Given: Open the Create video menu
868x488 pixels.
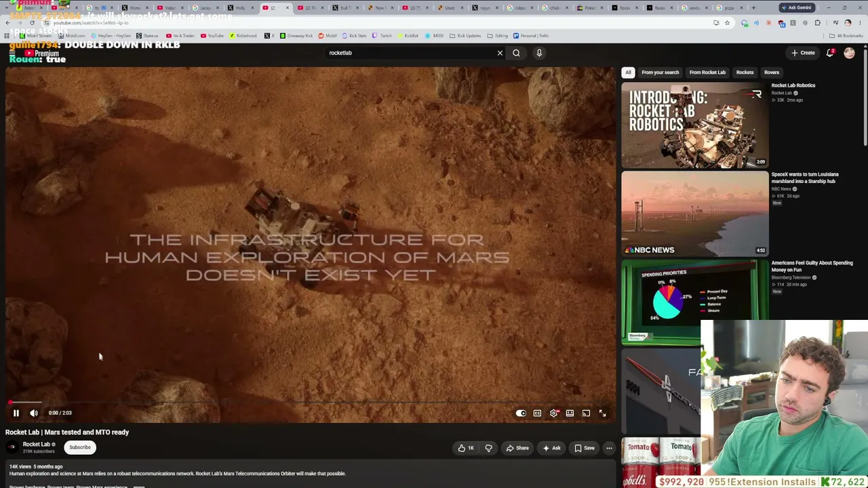Looking at the screenshot, I should coord(803,53).
